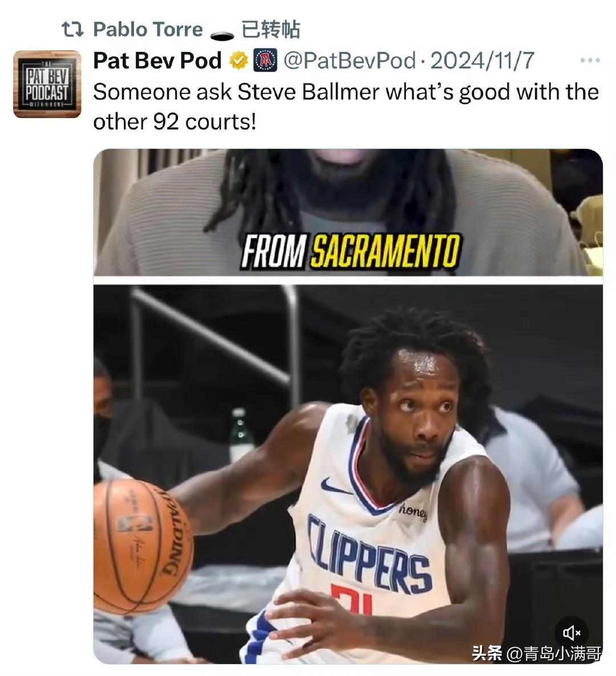The image size is (616, 676).
Task: Click the Spalding basketball in the video
Action: [142, 547]
